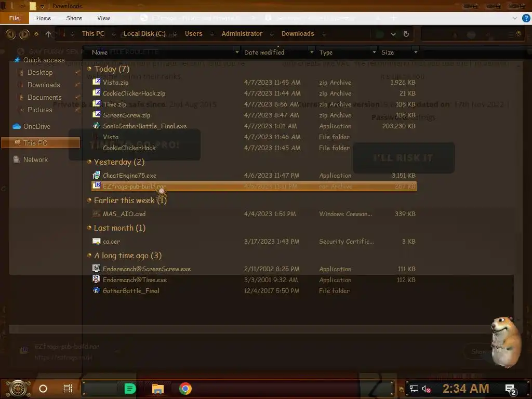Open green notes app on taskbar

[x=130, y=389]
